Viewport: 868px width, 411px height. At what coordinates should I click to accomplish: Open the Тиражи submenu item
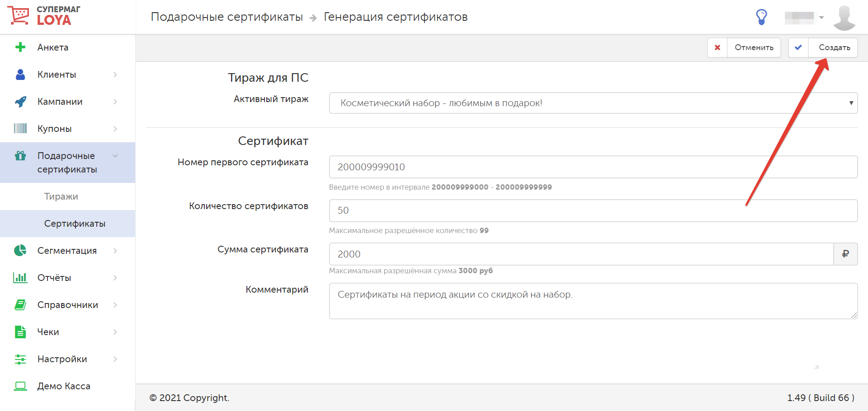[61, 196]
